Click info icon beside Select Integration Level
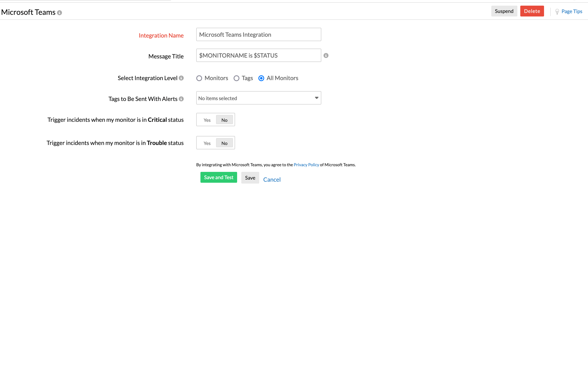Screen dimensions: 588x374 point(181,78)
